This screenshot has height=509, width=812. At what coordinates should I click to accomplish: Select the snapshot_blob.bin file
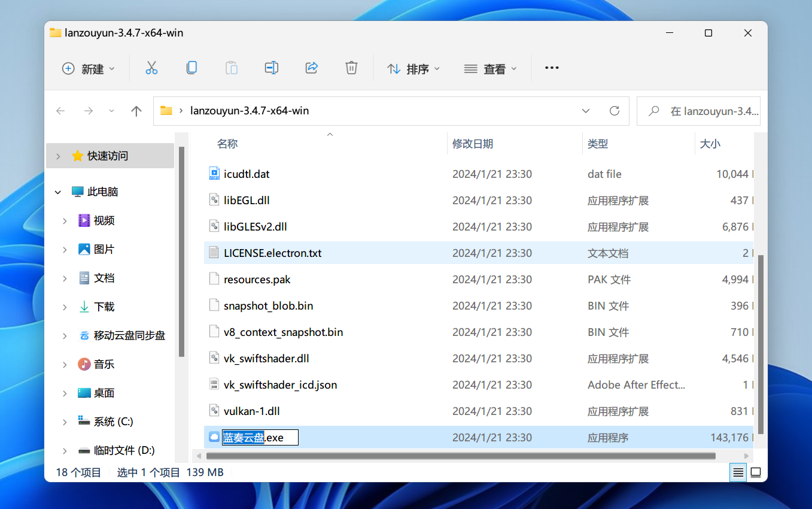click(269, 306)
